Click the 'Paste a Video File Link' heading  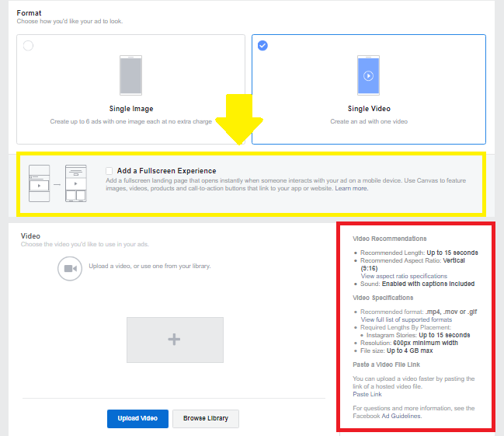(387, 364)
